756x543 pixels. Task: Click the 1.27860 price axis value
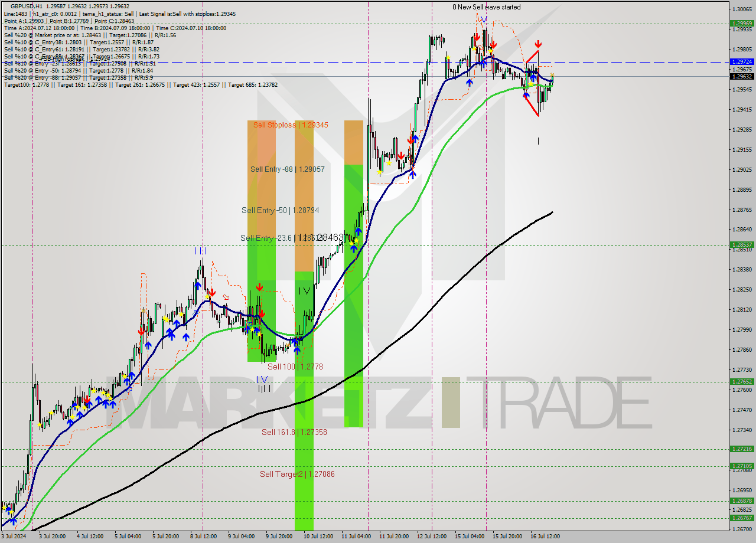(742, 350)
